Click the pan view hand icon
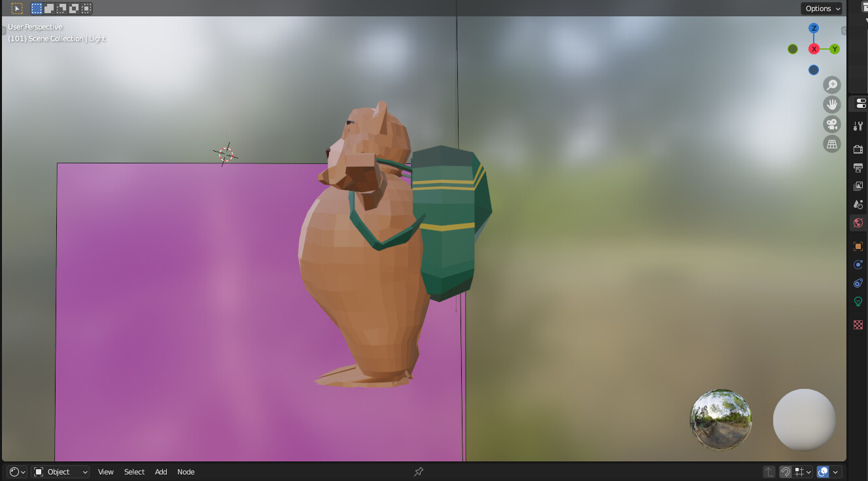 (x=832, y=105)
